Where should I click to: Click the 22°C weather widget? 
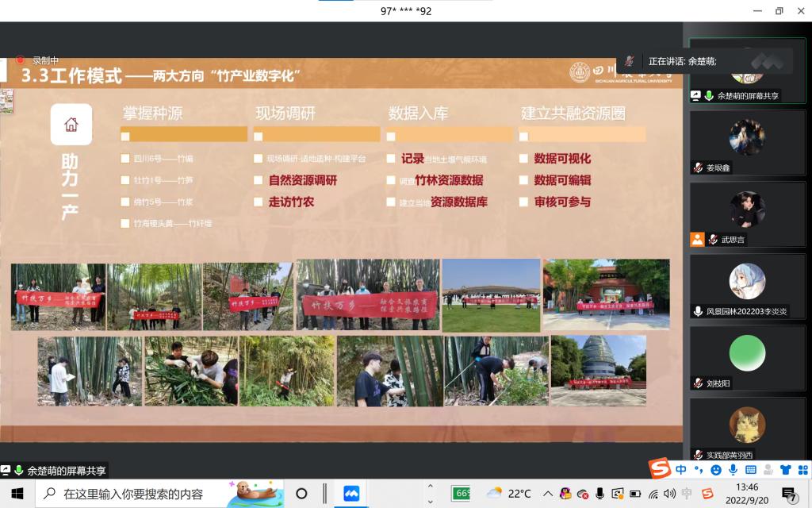pyautogui.click(x=508, y=494)
